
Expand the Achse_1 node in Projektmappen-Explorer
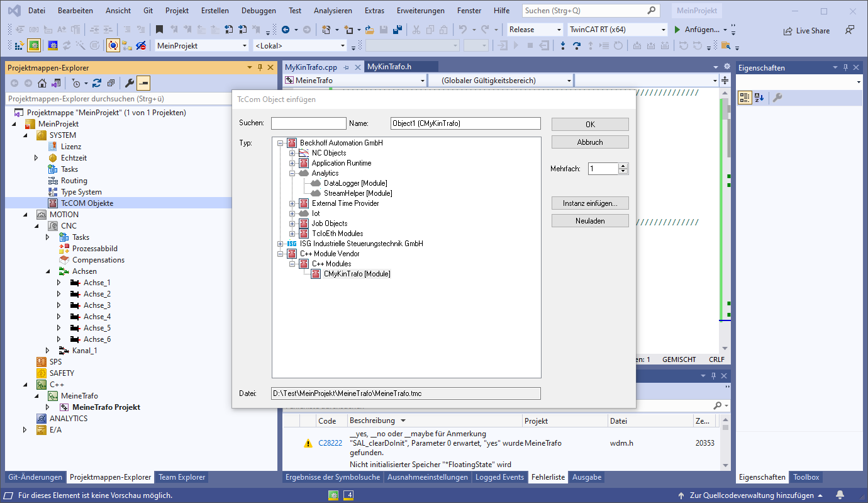tap(59, 283)
